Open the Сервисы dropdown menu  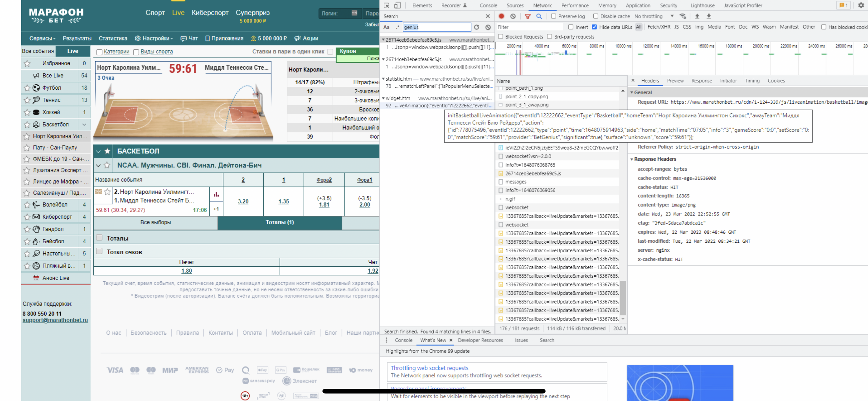coord(42,38)
